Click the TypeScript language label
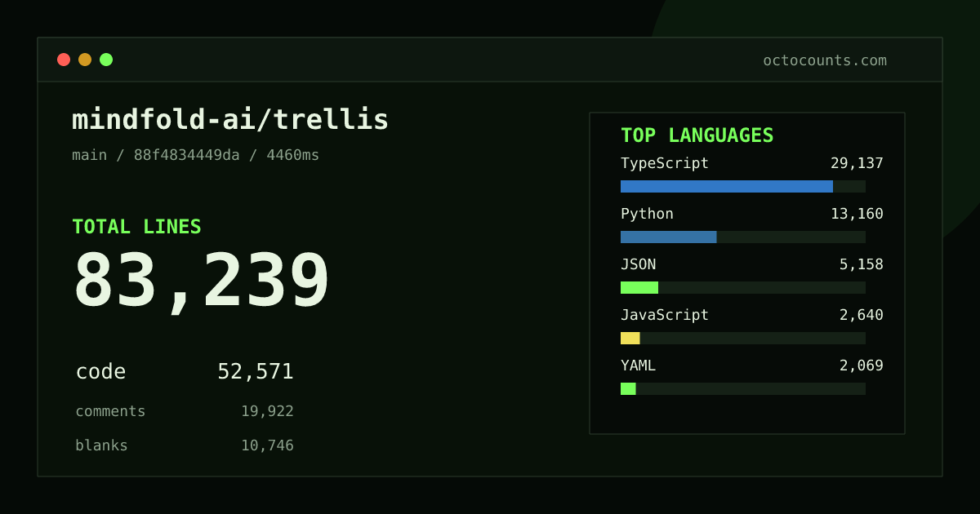The image size is (980, 514). tap(665, 163)
